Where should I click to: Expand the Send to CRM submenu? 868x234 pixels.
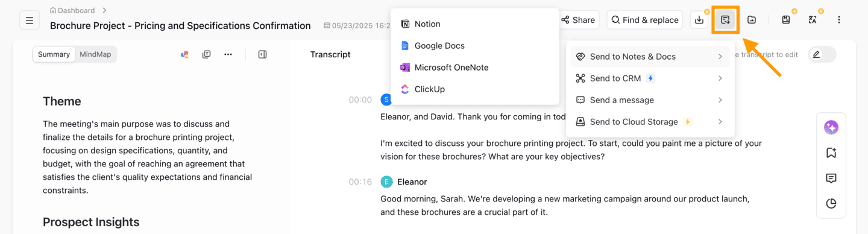coord(650,78)
